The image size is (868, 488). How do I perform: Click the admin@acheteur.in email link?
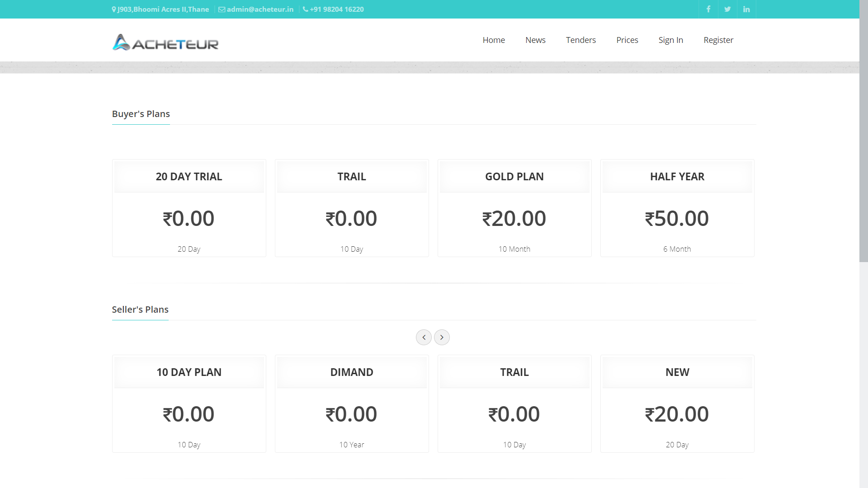coord(260,9)
